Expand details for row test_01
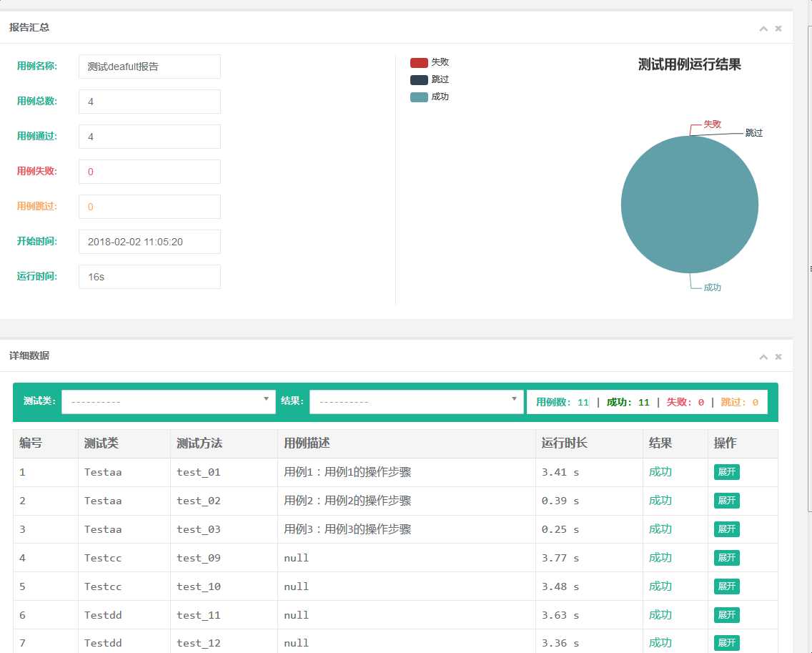This screenshot has width=812, height=653. [726, 471]
